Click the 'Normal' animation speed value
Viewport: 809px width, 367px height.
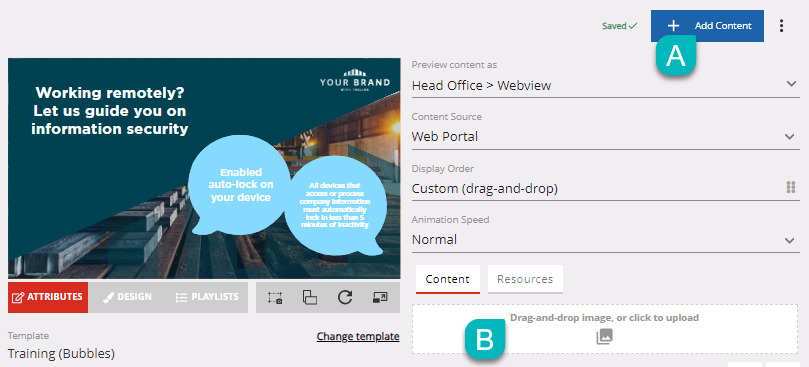[434, 240]
